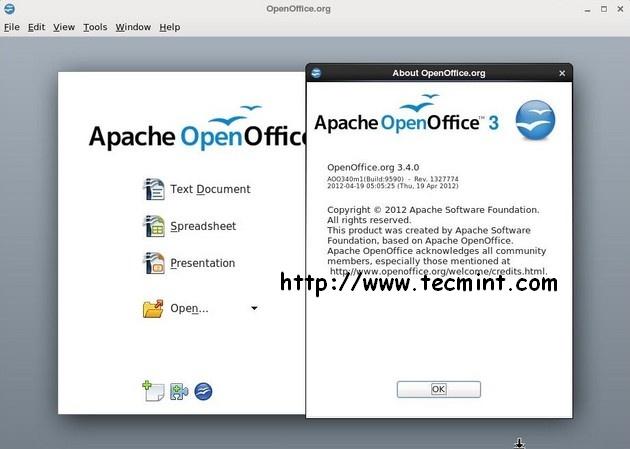Close the OpenOffice.org main window

[x=620, y=9]
